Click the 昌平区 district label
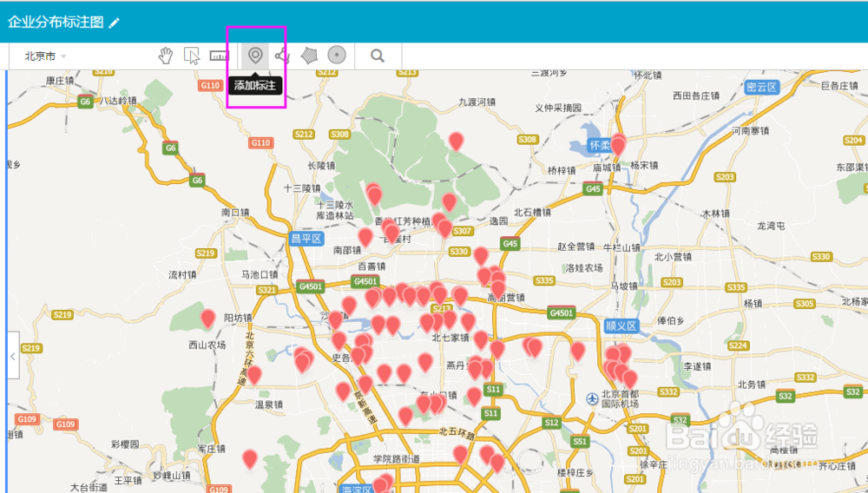Image resolution: width=868 pixels, height=493 pixels. coord(306,239)
